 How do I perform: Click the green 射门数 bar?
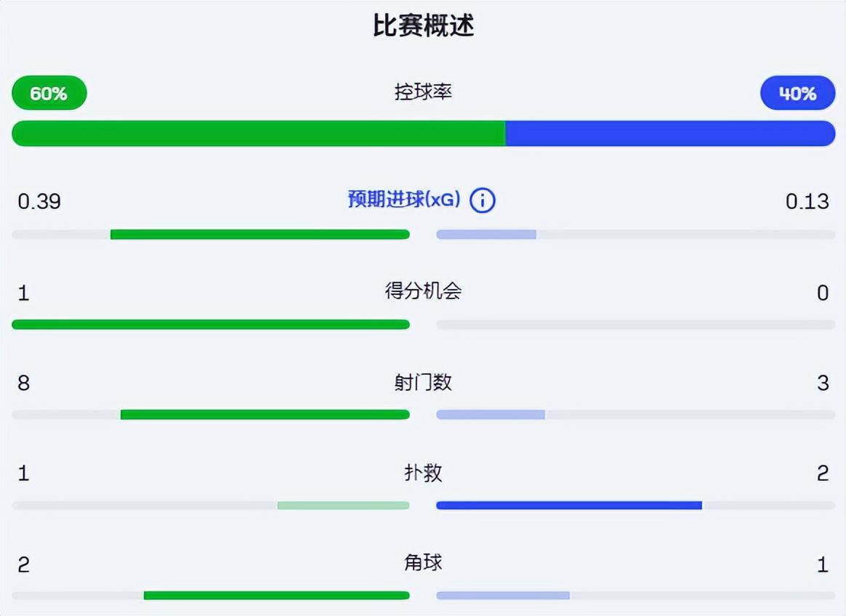click(265, 415)
